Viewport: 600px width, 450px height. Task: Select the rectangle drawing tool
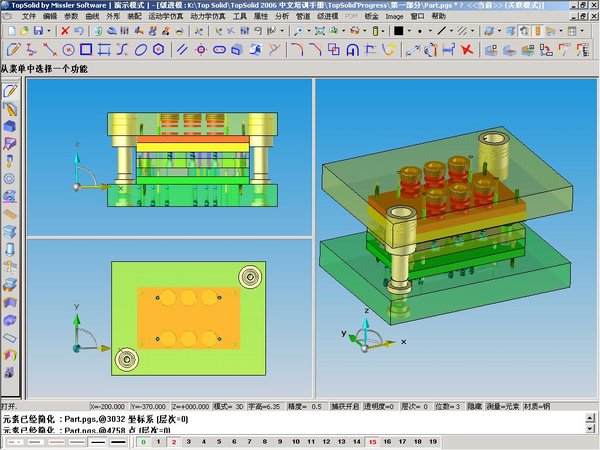[x=87, y=49]
